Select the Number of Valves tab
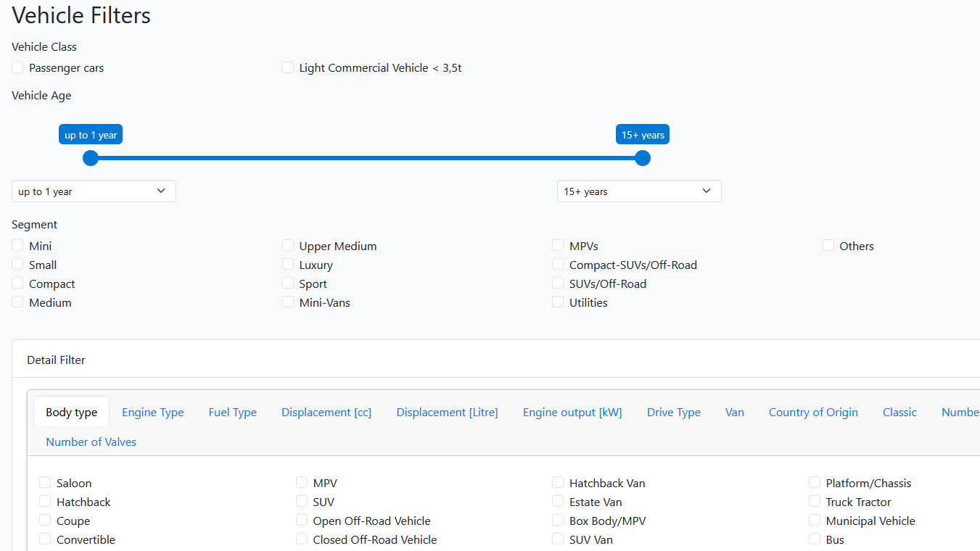The height and width of the screenshot is (551, 980). pyautogui.click(x=91, y=442)
